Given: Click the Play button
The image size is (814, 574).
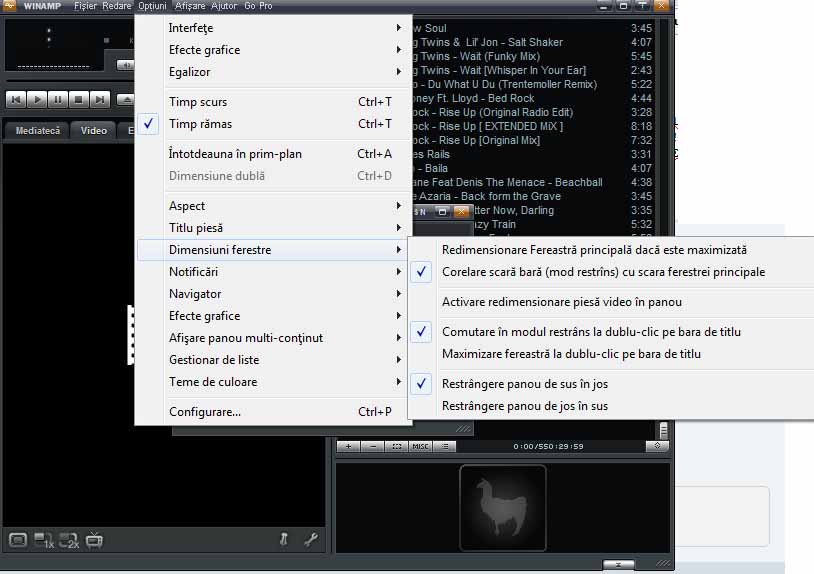Looking at the screenshot, I should point(37,99).
